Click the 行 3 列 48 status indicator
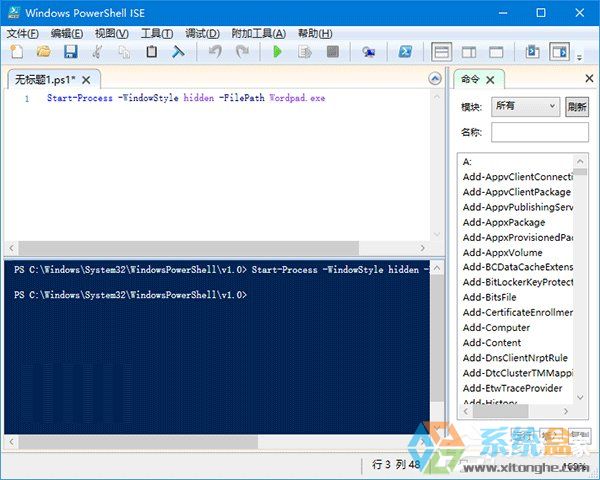This screenshot has height=480, width=600. pos(396,465)
